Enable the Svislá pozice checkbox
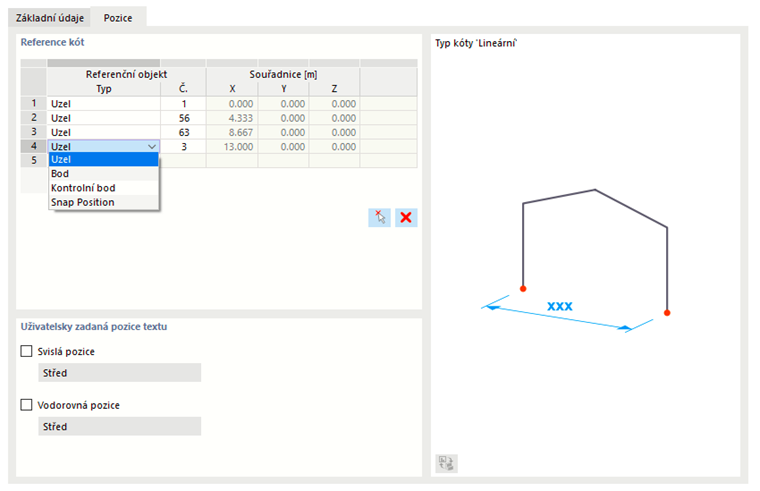The width and height of the screenshot is (760, 491). click(x=27, y=351)
